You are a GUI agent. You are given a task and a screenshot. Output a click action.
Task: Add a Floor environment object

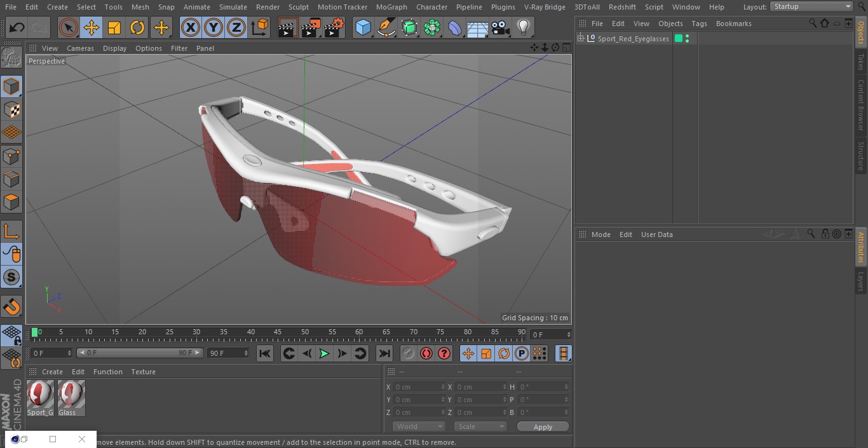tap(478, 28)
